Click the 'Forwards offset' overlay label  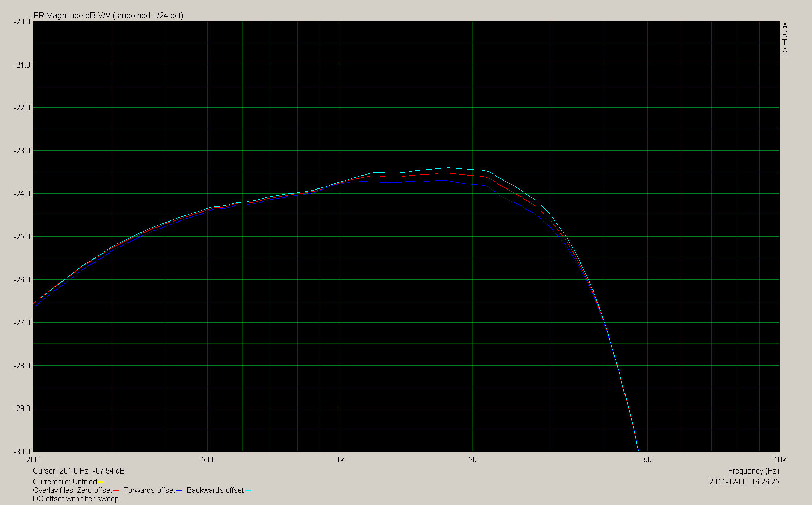(149, 490)
